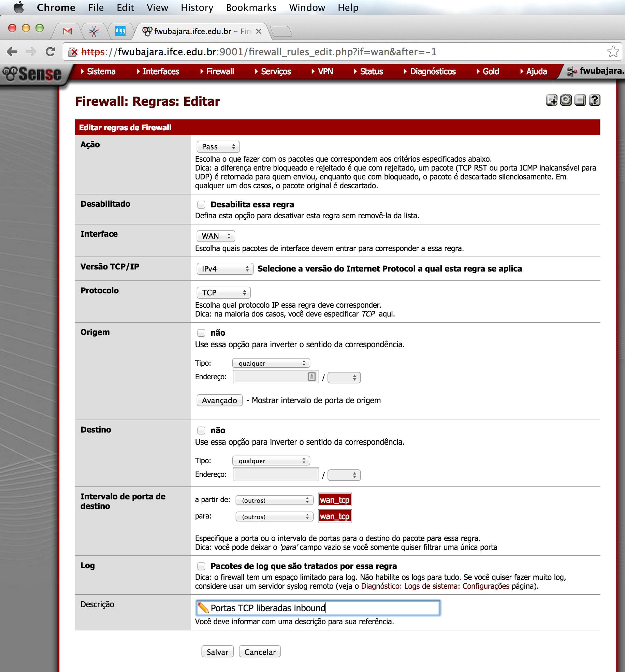The width and height of the screenshot is (625, 672).
Task: Click the insecure HTTPS warning padlock
Action: [x=73, y=52]
